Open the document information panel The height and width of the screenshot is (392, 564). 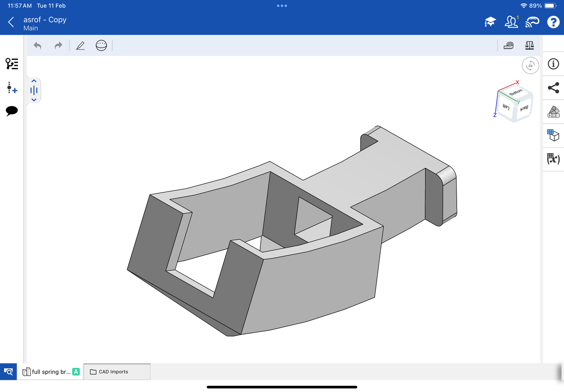coord(553,64)
